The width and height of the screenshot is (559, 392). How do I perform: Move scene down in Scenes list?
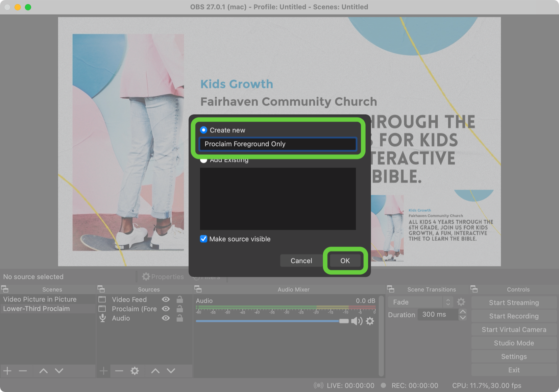(x=59, y=371)
